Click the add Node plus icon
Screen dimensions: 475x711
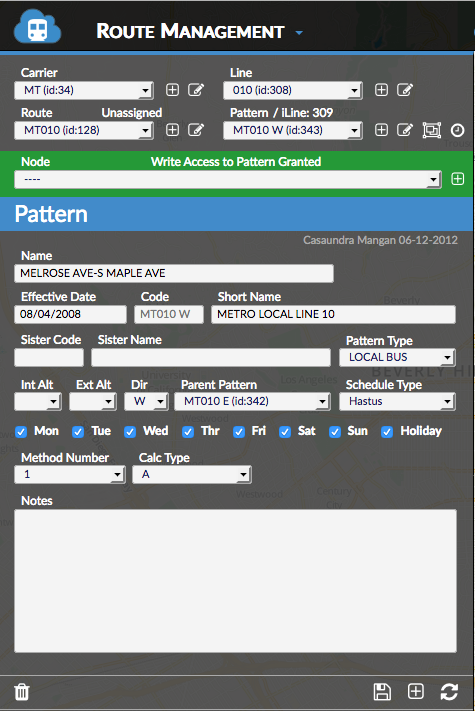(x=458, y=179)
